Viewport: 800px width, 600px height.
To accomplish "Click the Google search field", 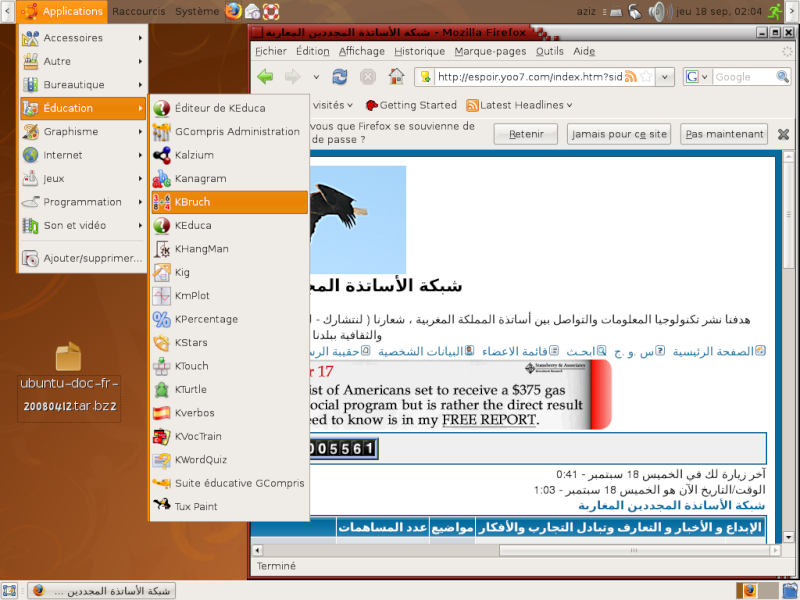I will 744,77.
